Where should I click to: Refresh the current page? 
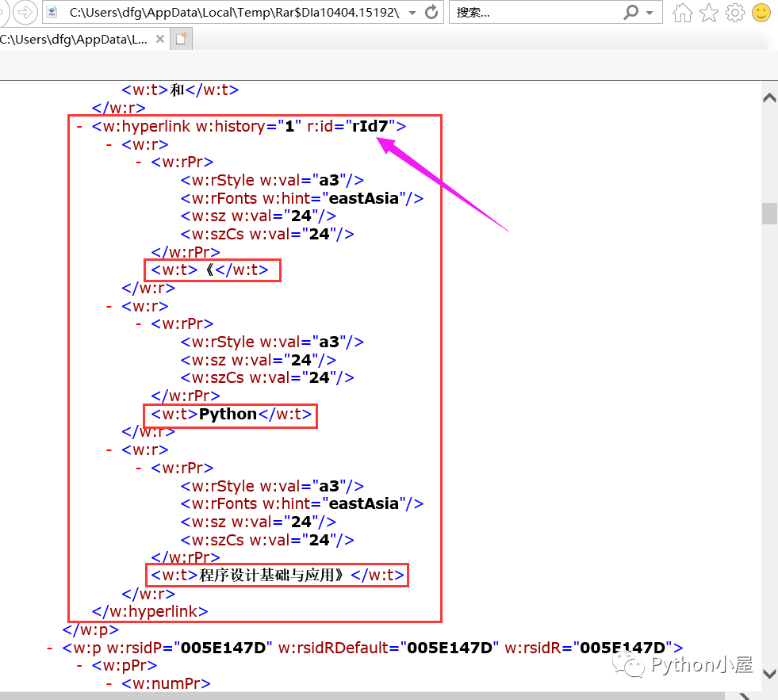(431, 12)
